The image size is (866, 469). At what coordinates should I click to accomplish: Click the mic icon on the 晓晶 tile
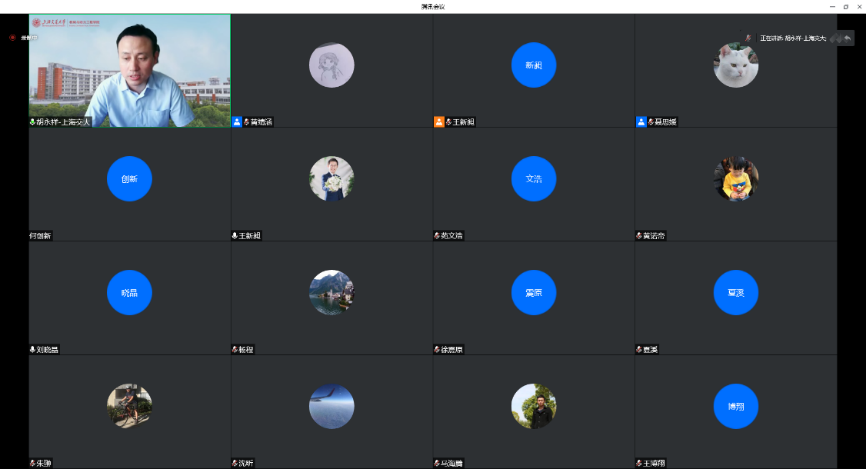[x=33, y=350]
